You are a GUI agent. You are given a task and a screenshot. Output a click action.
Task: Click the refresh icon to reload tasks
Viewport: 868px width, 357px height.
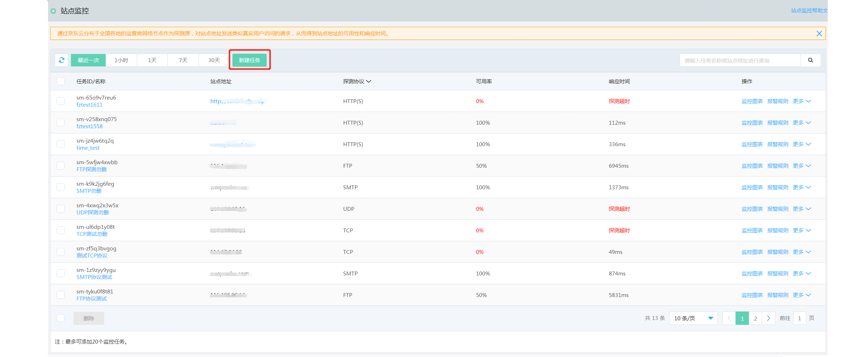(61, 60)
